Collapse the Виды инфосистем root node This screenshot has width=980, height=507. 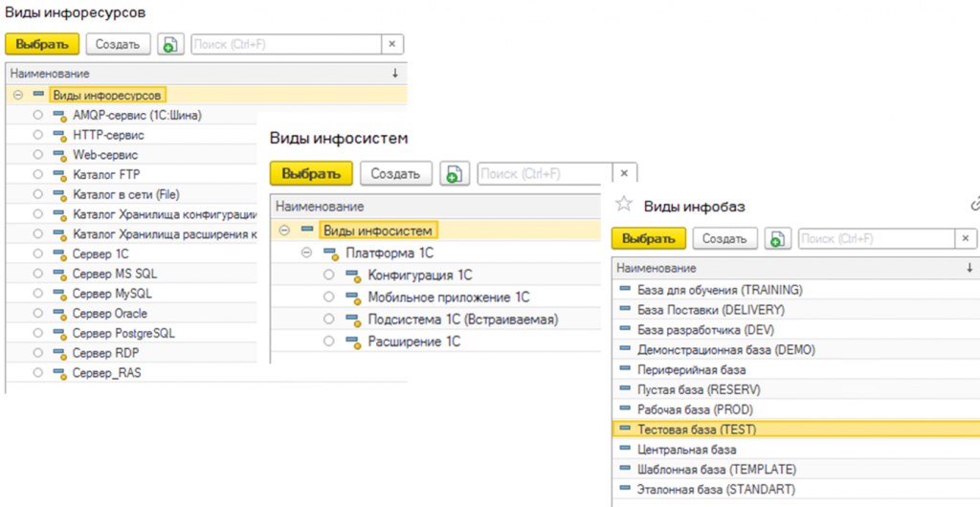284,231
